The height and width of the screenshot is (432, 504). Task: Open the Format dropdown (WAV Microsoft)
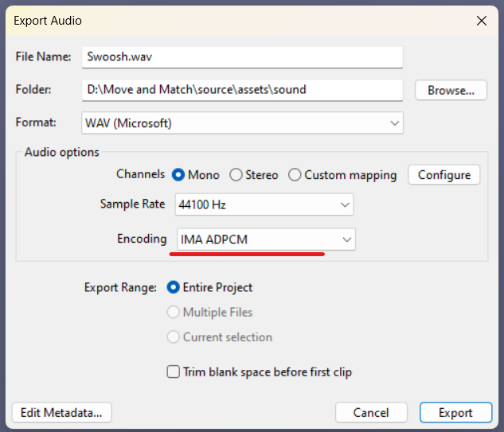coord(242,123)
